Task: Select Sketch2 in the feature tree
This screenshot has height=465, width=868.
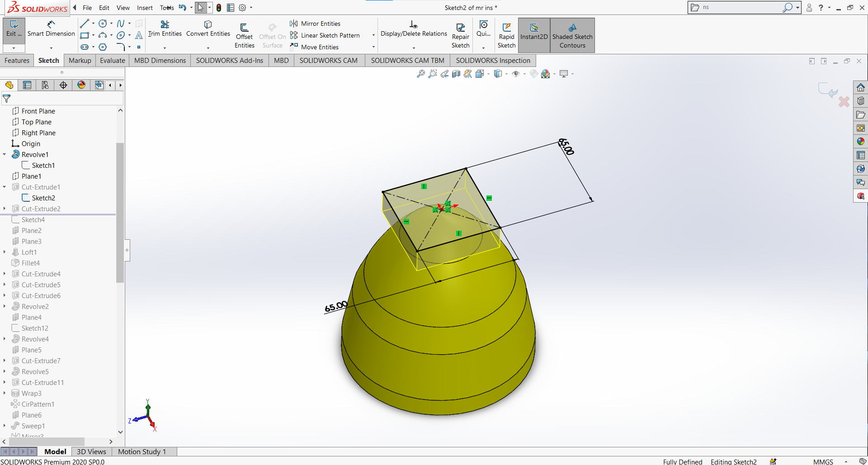Action: click(x=43, y=198)
